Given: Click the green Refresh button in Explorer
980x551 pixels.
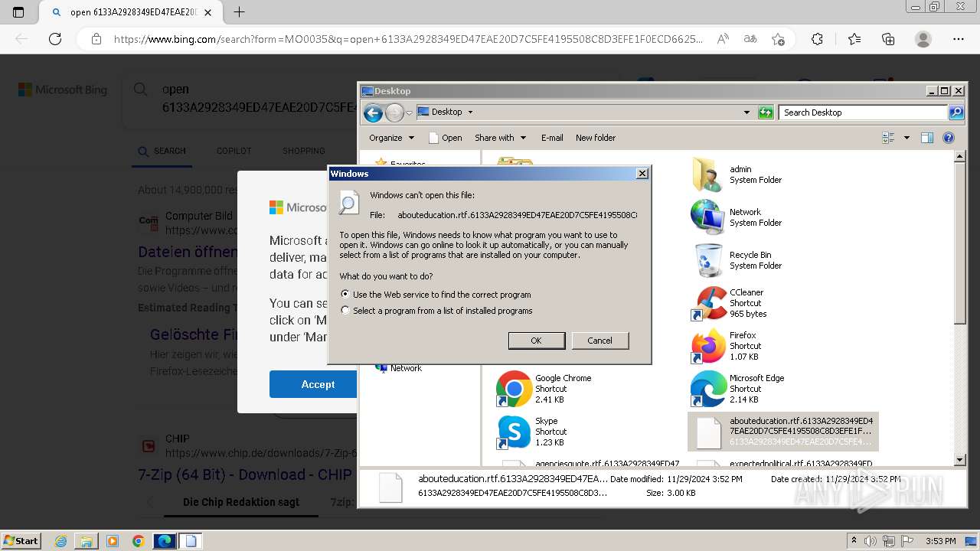Looking at the screenshot, I should click(x=766, y=112).
